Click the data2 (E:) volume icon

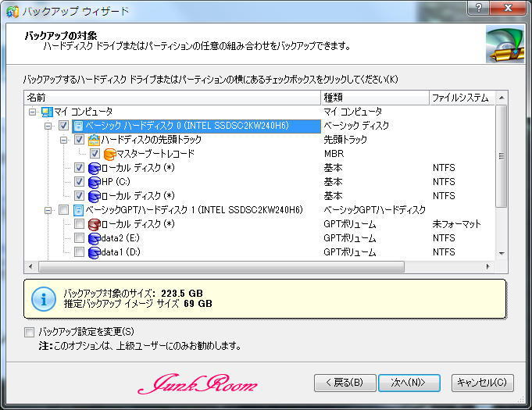pos(94,238)
